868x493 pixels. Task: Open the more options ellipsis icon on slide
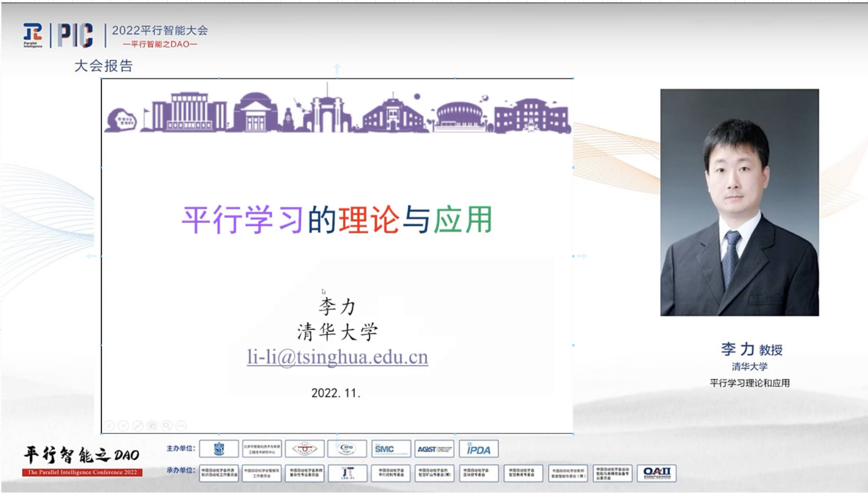pyautogui.click(x=181, y=426)
